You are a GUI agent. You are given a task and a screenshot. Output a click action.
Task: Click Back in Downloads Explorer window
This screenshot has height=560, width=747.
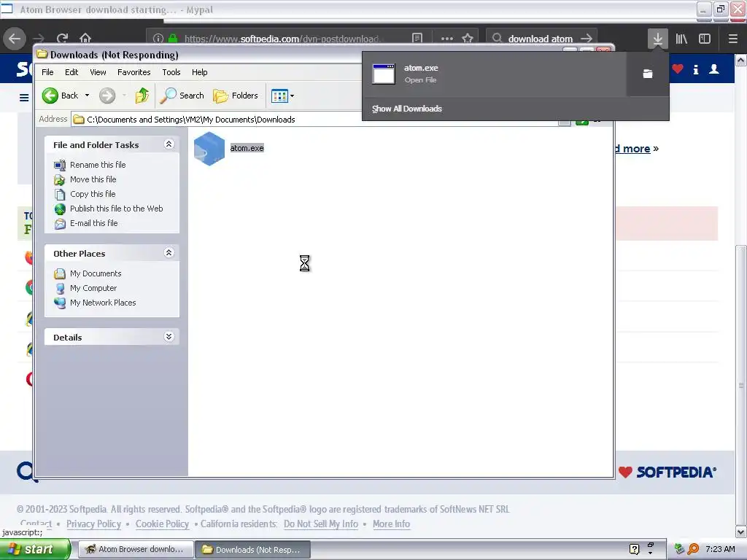pos(60,96)
